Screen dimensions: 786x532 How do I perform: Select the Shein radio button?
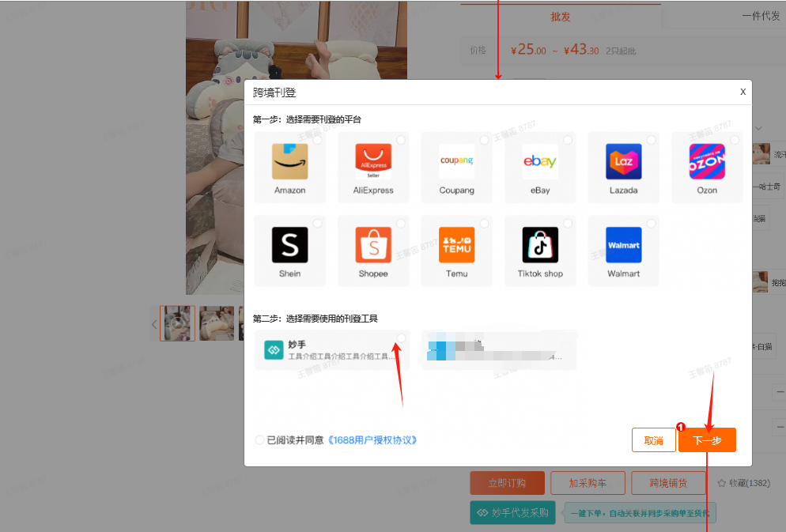(317, 224)
